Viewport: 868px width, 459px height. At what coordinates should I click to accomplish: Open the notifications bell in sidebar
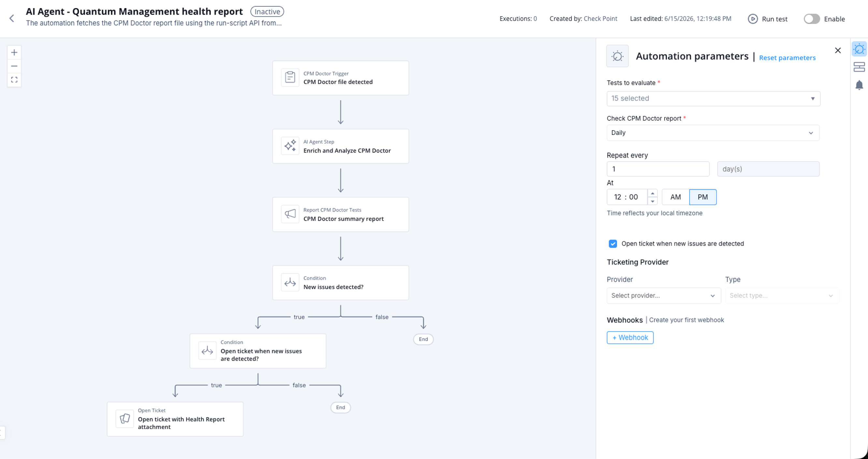click(x=859, y=85)
